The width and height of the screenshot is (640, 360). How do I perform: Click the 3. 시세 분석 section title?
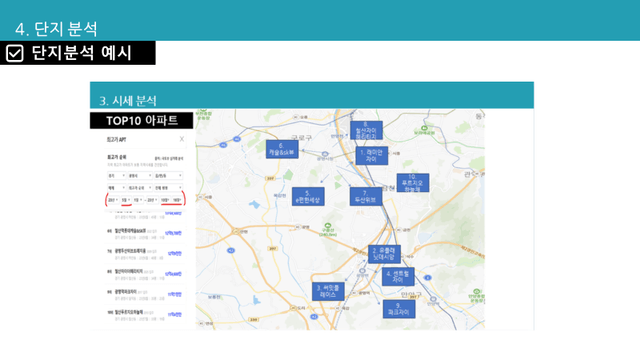(x=128, y=100)
